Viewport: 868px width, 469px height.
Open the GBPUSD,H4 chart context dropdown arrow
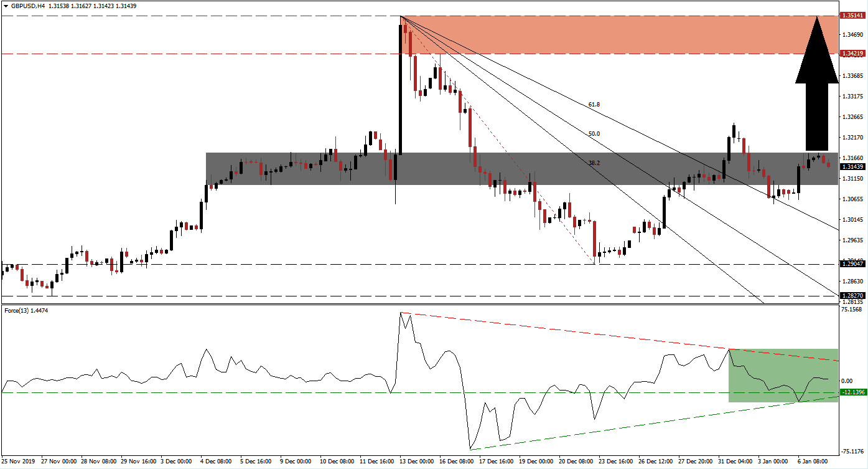click(6, 5)
